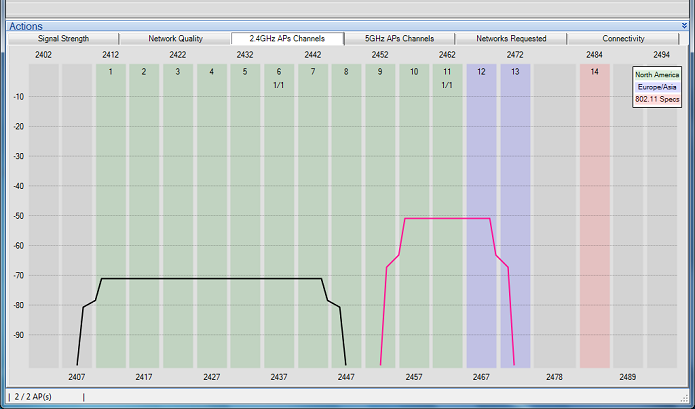Switch to the Signal Strength tab
The width and height of the screenshot is (695, 409).
tap(63, 39)
